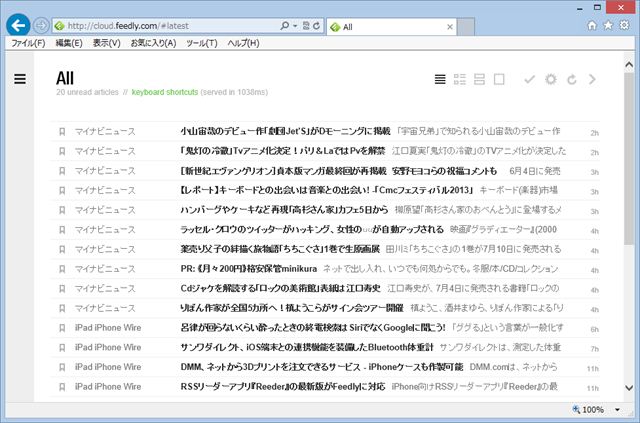Open the お気に入り(A) menu
Viewport: 640px width, 423px height.
pos(153,43)
